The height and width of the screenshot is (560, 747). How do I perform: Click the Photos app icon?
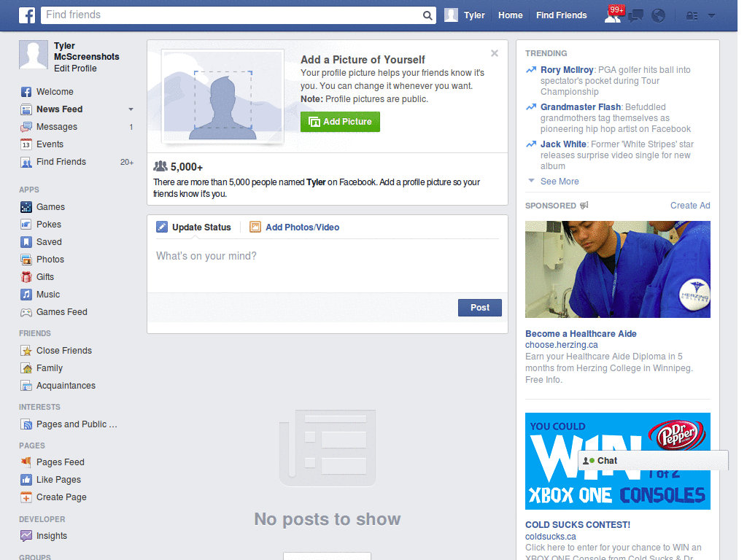click(26, 260)
